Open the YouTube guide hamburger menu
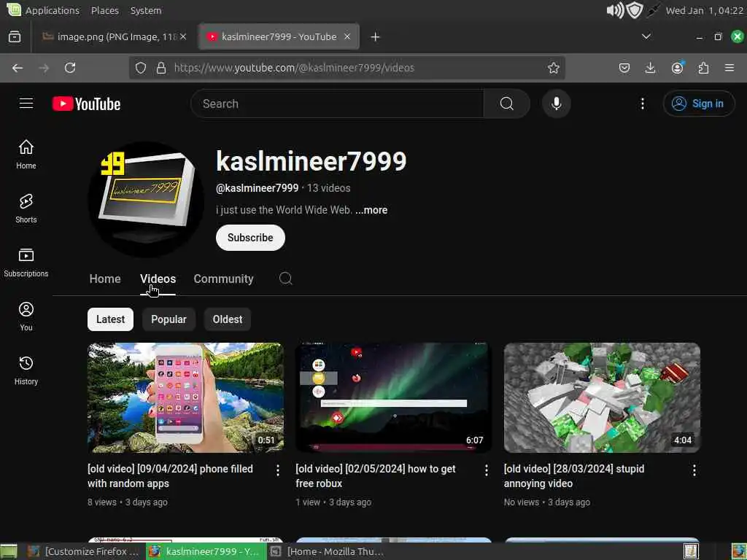The image size is (747, 560). click(26, 104)
